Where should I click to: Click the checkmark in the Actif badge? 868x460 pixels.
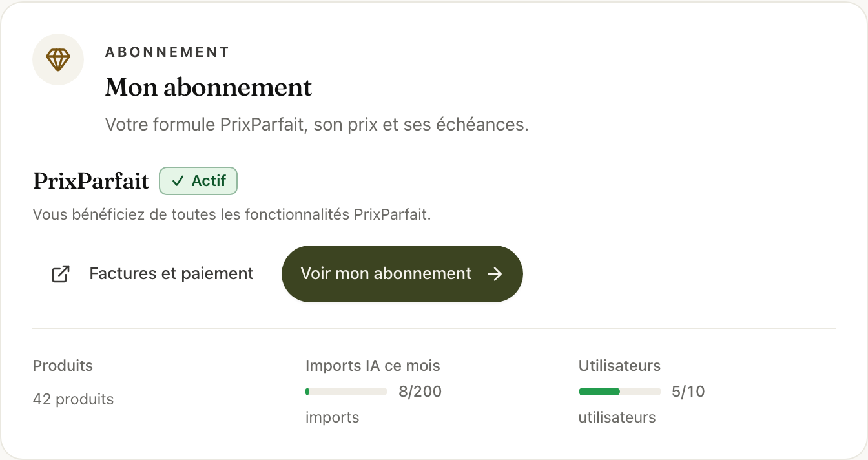click(x=178, y=181)
